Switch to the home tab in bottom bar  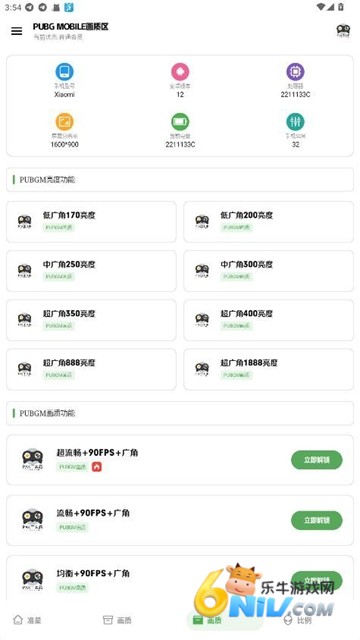(27, 620)
